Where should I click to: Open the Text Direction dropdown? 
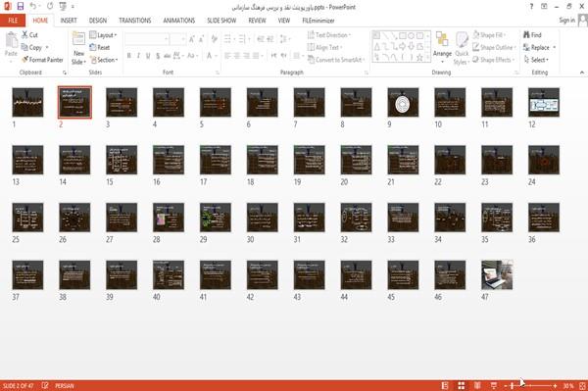click(x=329, y=35)
